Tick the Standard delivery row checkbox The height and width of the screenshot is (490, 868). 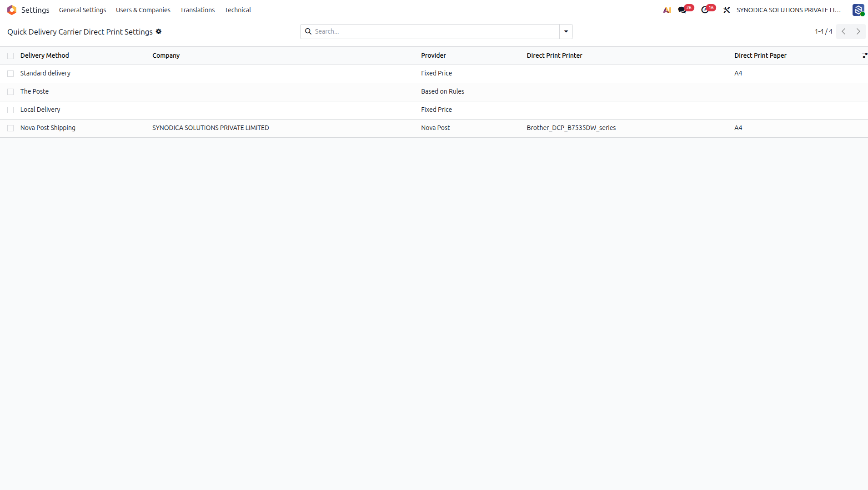(10, 74)
